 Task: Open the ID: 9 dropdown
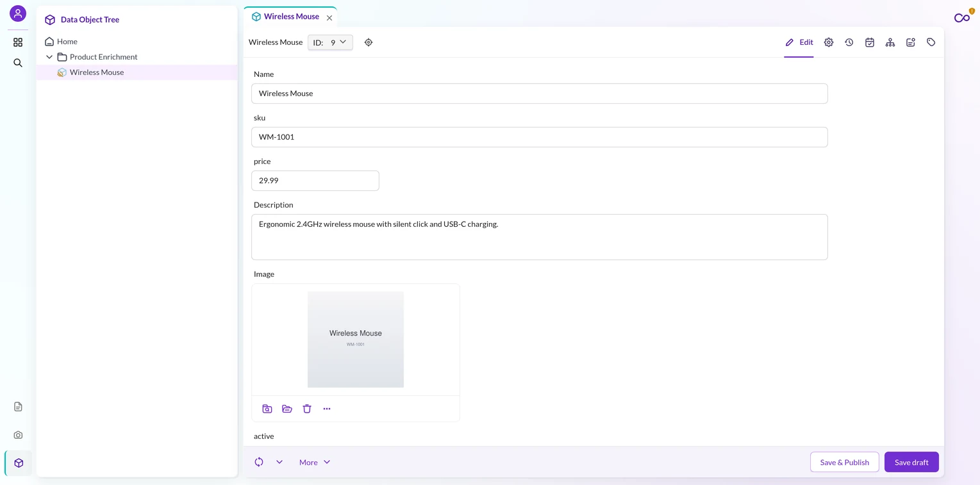(330, 42)
